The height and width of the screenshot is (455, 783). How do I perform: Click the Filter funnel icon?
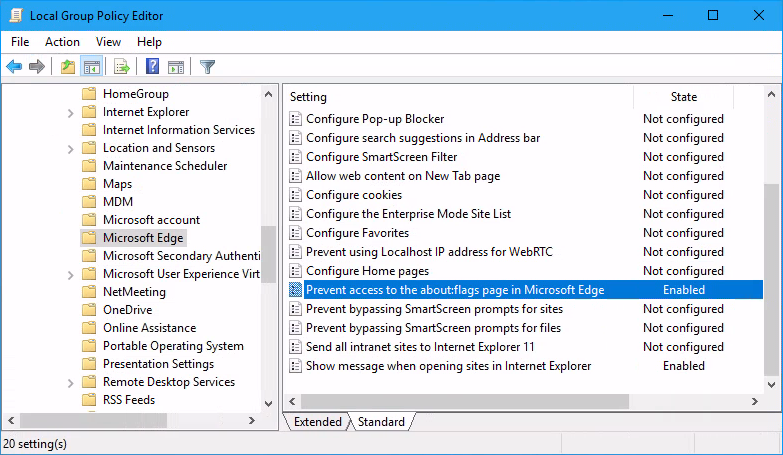[x=207, y=67]
